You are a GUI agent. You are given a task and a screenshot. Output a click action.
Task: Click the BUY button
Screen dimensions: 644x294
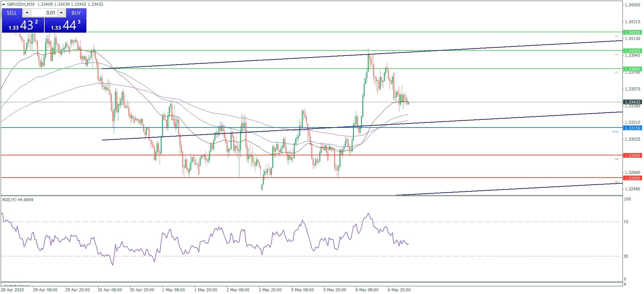(x=76, y=13)
